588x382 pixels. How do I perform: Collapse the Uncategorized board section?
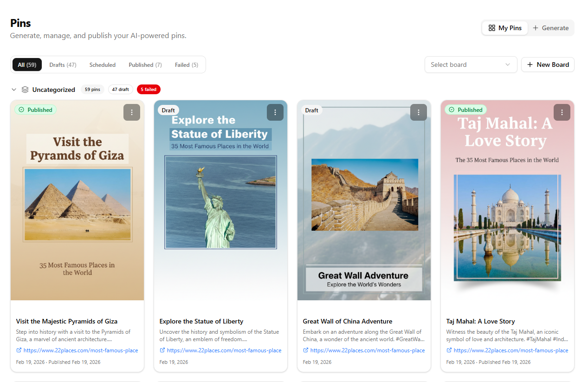click(x=14, y=90)
